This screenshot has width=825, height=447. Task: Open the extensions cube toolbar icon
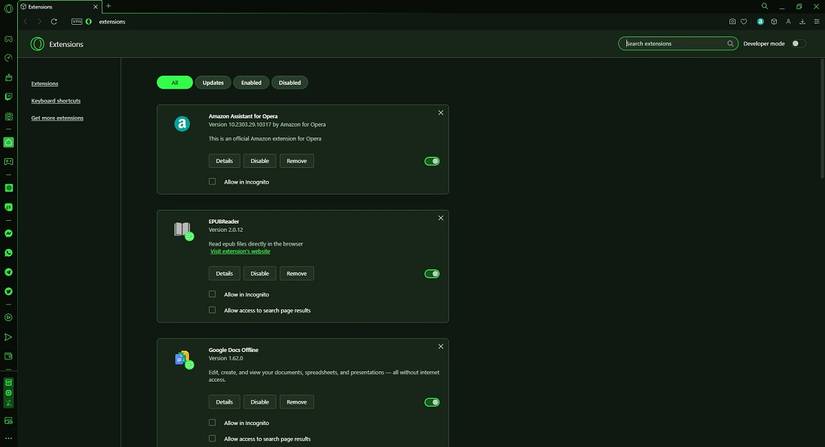coord(774,22)
